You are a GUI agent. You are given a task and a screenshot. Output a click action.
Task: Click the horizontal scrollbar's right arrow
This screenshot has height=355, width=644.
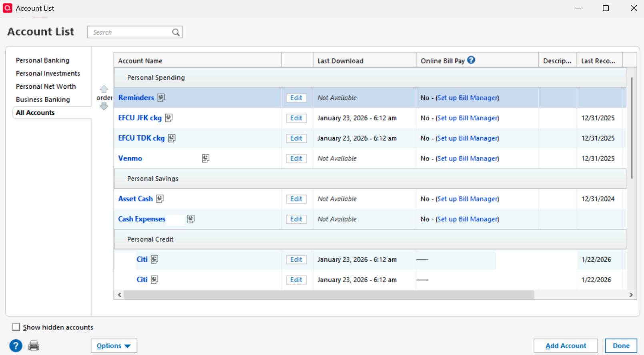tap(631, 295)
